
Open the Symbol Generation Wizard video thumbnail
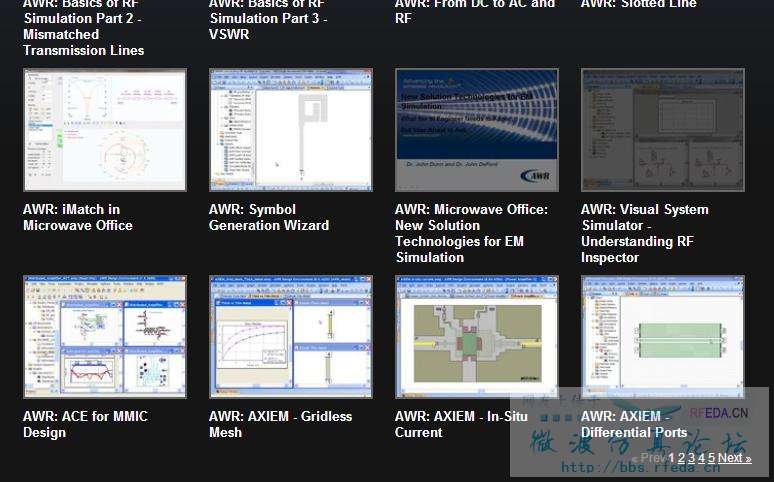pos(291,130)
